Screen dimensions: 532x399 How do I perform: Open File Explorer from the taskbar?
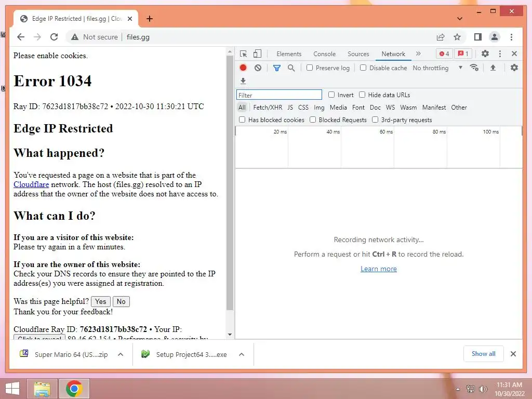42,389
